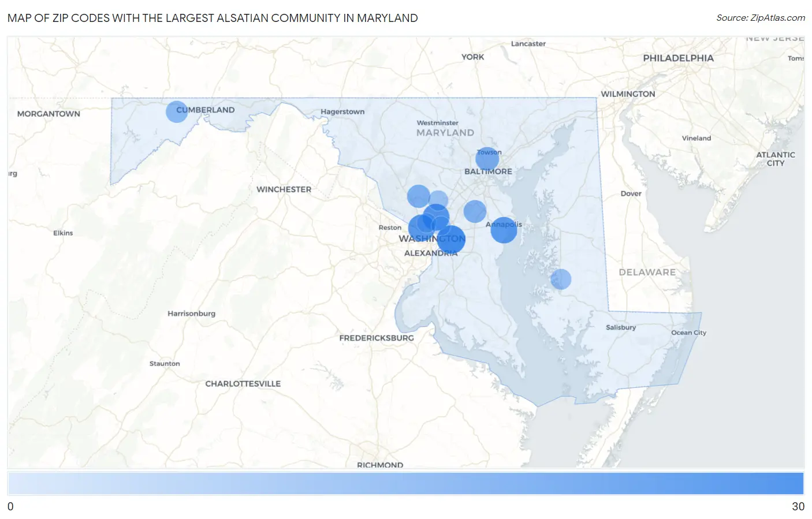812x519 pixels.
Task: Click the bubble marker over Cumberland
Action: tap(177, 111)
